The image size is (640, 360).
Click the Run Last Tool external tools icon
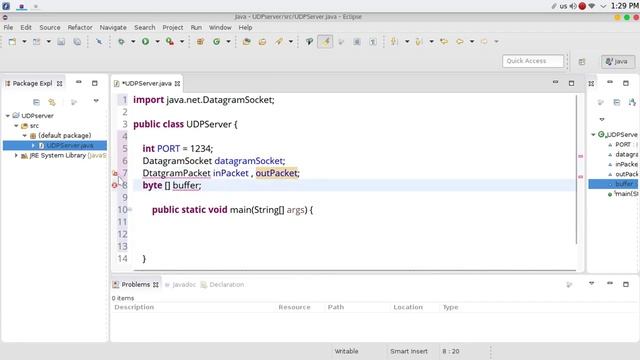click(x=170, y=42)
